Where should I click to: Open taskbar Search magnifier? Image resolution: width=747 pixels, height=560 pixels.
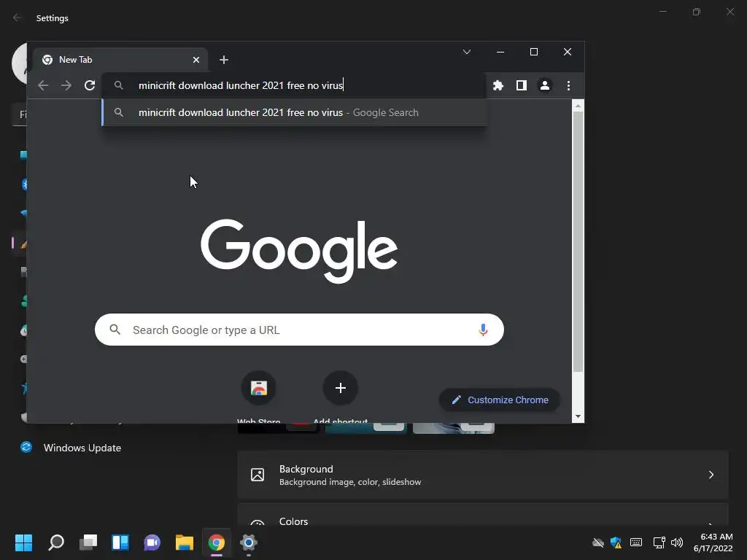(x=55, y=542)
